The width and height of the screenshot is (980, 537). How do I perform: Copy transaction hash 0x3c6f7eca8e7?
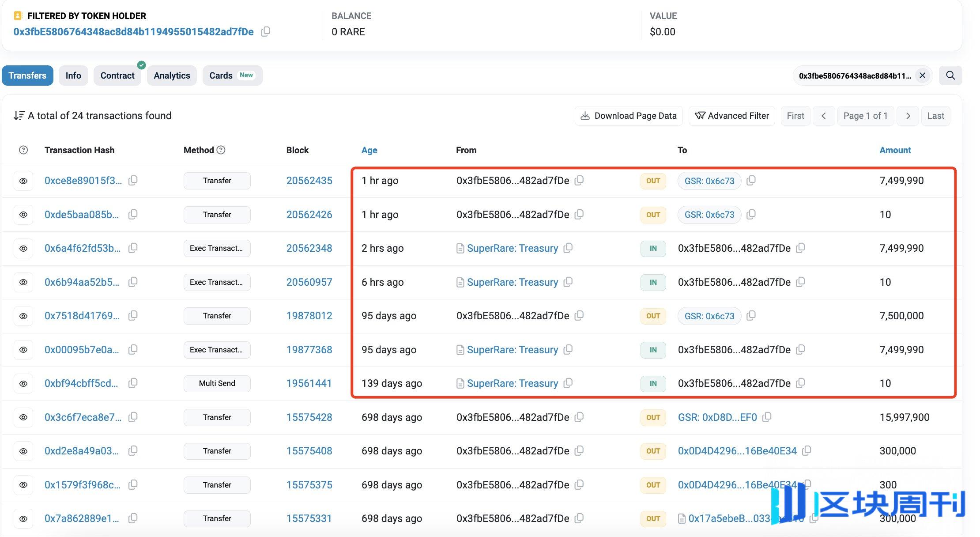pyautogui.click(x=133, y=417)
